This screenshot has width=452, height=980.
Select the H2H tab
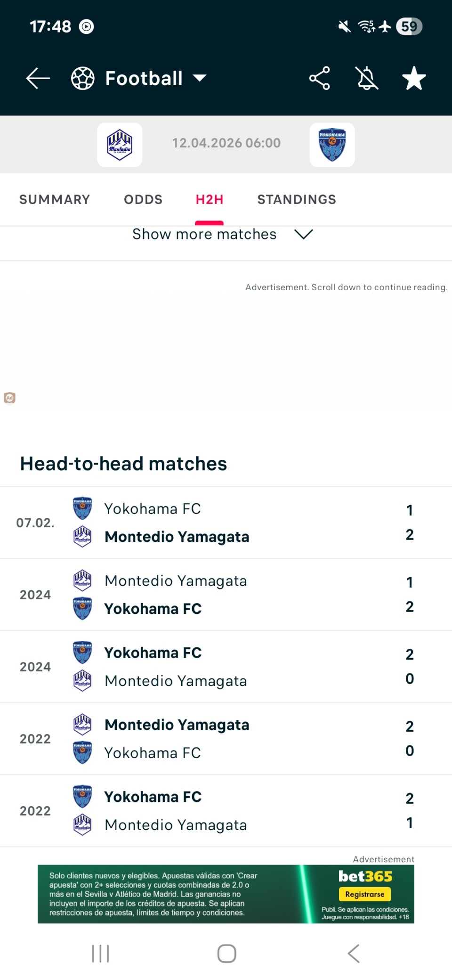[x=210, y=199]
